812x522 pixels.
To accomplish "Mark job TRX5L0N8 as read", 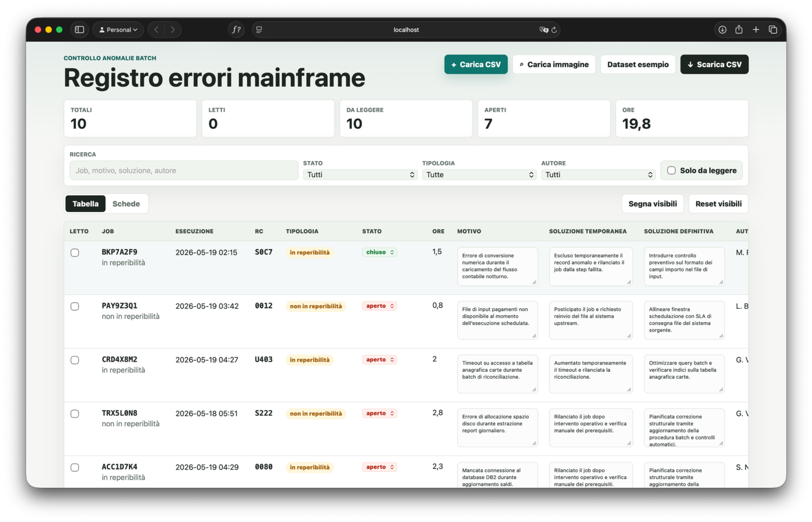I will click(x=75, y=414).
